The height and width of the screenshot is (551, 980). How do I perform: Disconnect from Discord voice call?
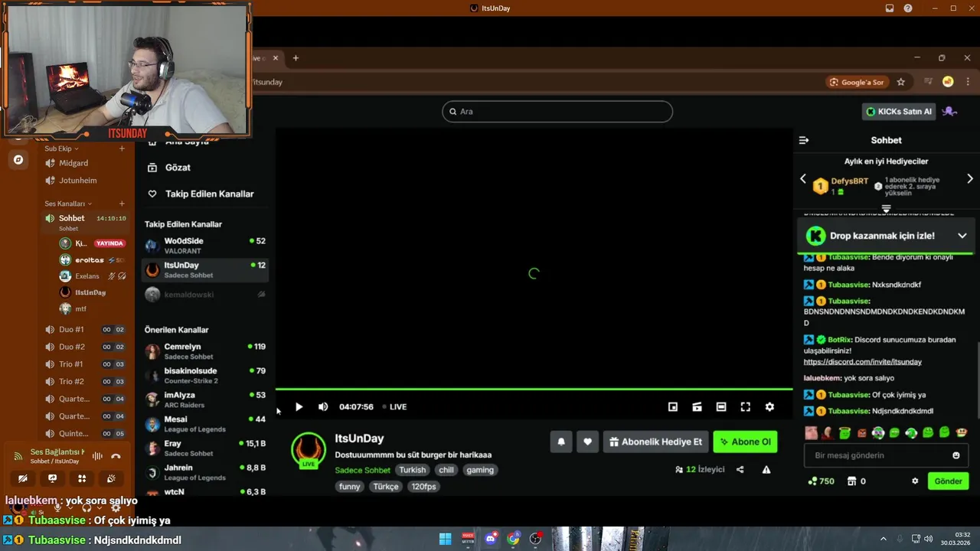point(116,456)
